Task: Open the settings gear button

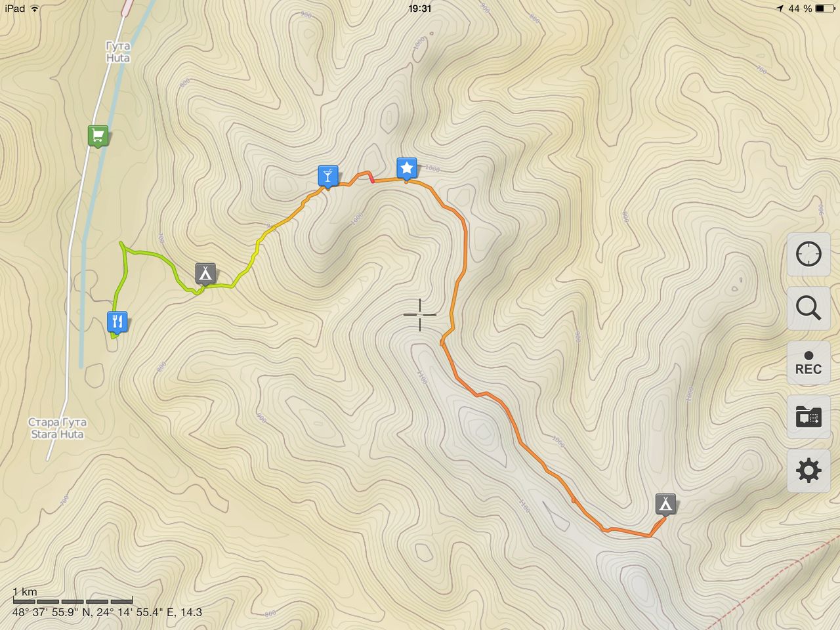Action: click(808, 471)
